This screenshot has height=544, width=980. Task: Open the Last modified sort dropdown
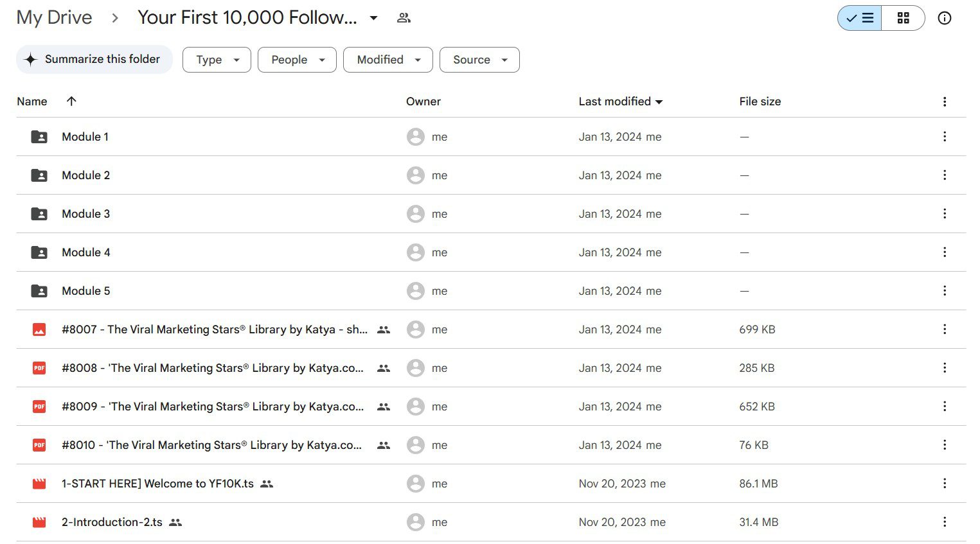click(x=621, y=101)
